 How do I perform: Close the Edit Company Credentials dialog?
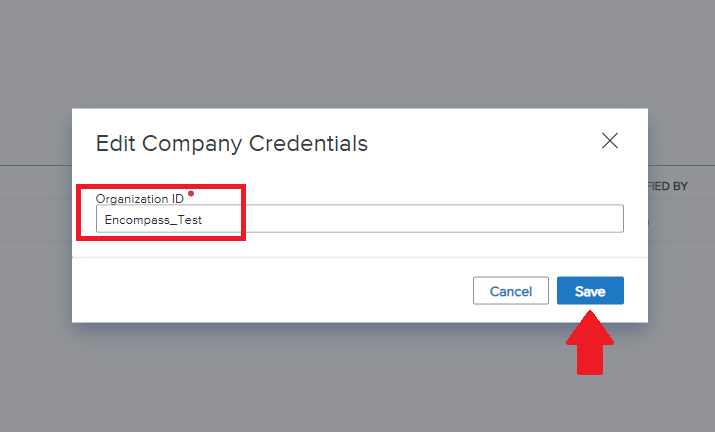pos(610,141)
